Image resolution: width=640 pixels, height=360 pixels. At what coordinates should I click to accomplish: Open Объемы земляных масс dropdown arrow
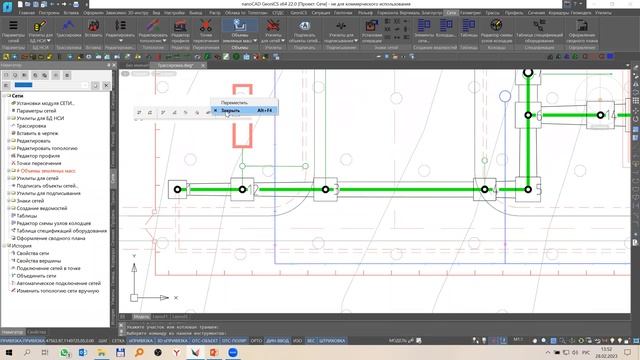click(255, 41)
